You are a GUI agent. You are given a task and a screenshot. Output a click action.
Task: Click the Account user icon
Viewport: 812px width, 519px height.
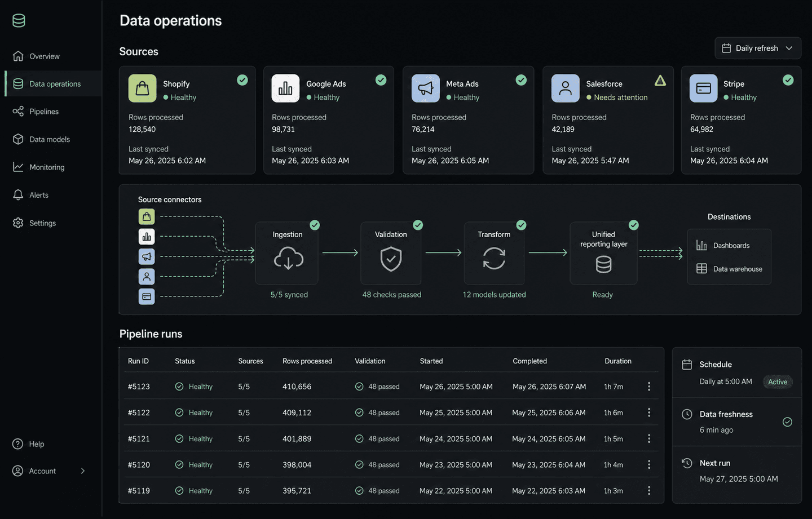pos(18,471)
